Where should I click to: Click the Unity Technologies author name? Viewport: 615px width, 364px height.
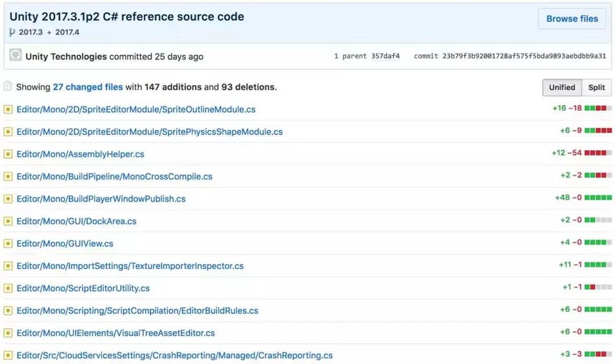click(66, 56)
